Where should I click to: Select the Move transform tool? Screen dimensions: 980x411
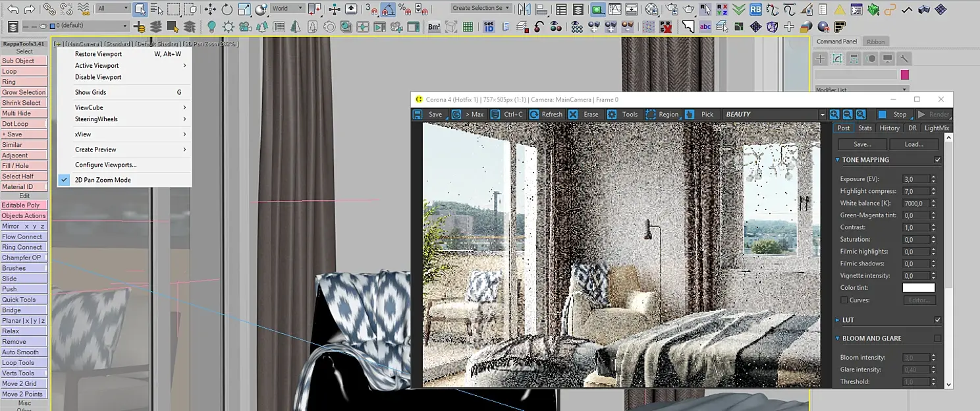tap(210, 9)
